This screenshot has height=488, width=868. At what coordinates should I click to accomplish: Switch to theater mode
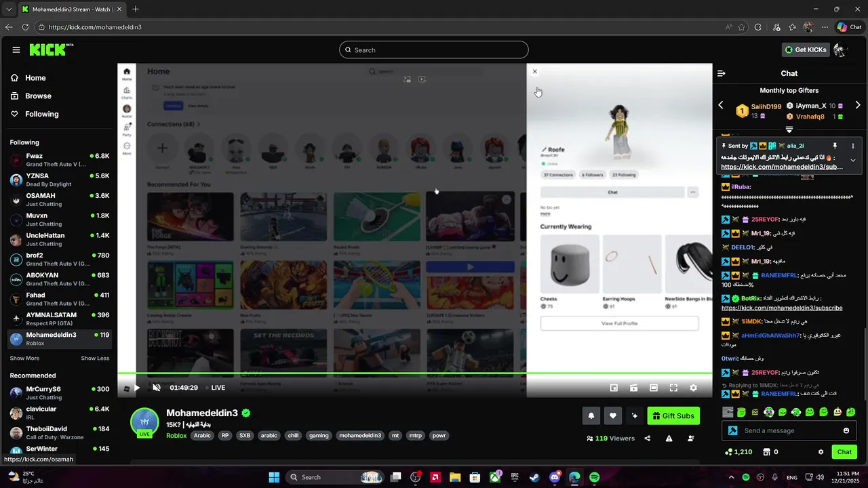[x=654, y=388]
